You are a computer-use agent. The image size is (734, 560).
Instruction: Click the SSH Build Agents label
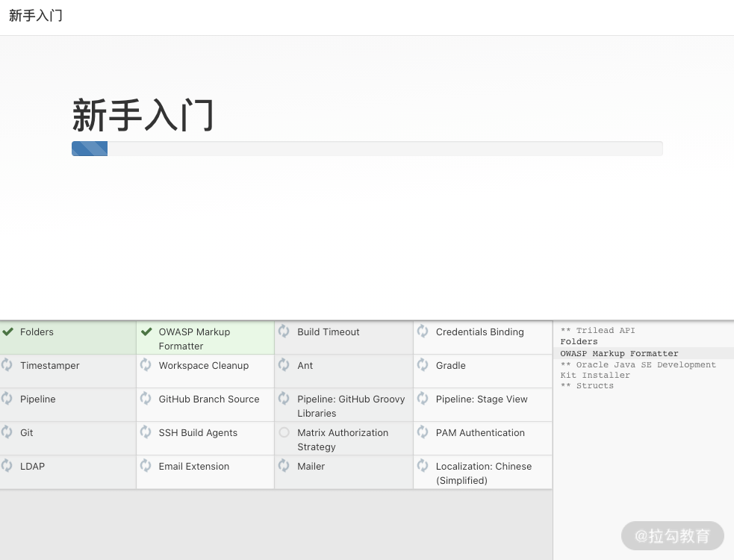198,433
